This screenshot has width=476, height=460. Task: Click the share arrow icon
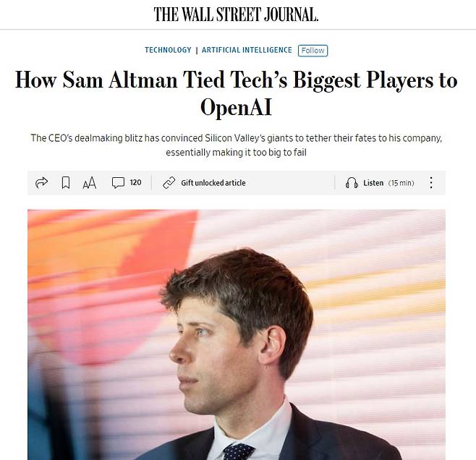[42, 183]
